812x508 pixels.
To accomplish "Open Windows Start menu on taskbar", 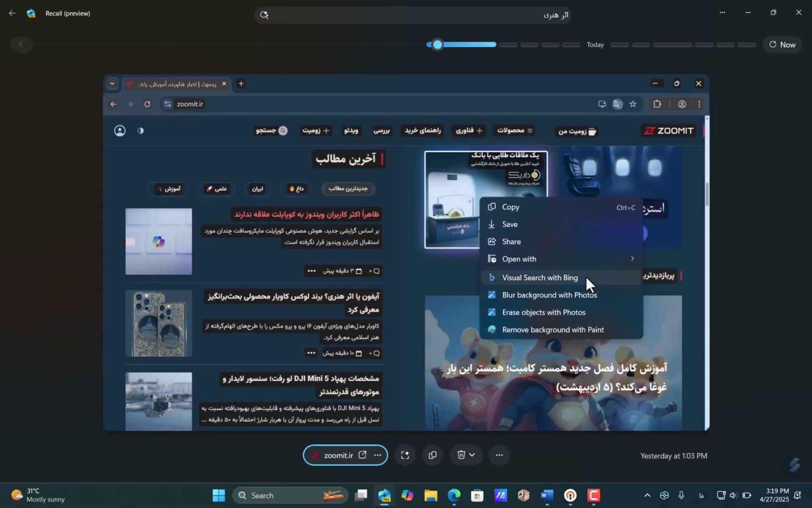I will [219, 495].
